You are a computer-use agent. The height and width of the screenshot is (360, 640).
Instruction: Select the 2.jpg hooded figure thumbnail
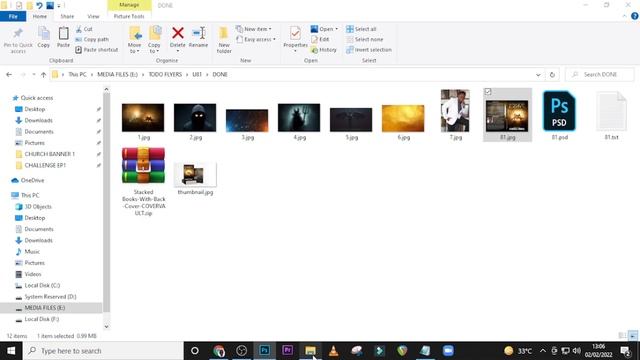[x=195, y=118]
